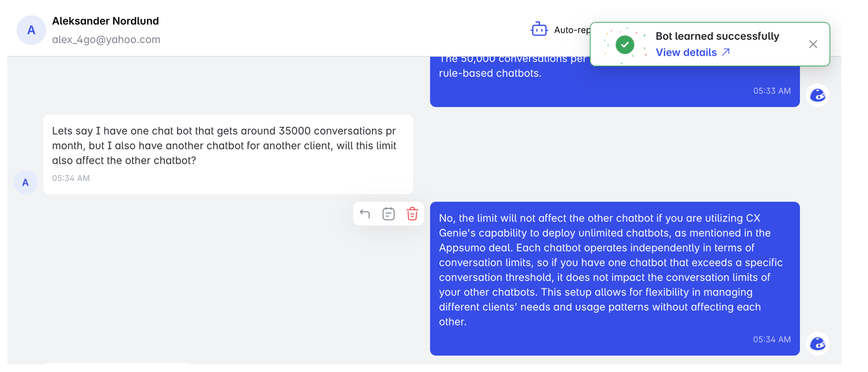This screenshot has height=372, width=868.
Task: Click the "Bot learned successfully" notification title
Action: click(717, 36)
